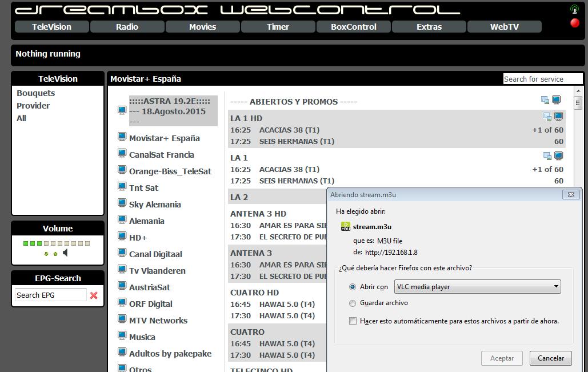Screen dimensions: 588x372
Task: Set volume to the third green segment
Action: click(x=39, y=243)
